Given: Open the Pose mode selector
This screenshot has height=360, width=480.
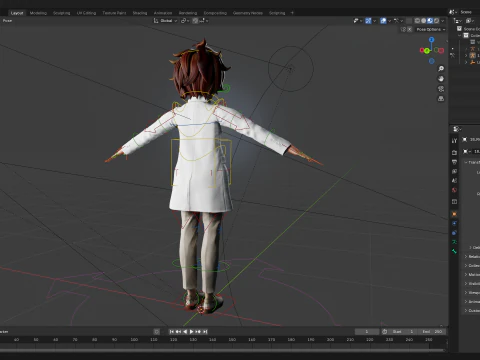Looking at the screenshot, I should point(7,21).
